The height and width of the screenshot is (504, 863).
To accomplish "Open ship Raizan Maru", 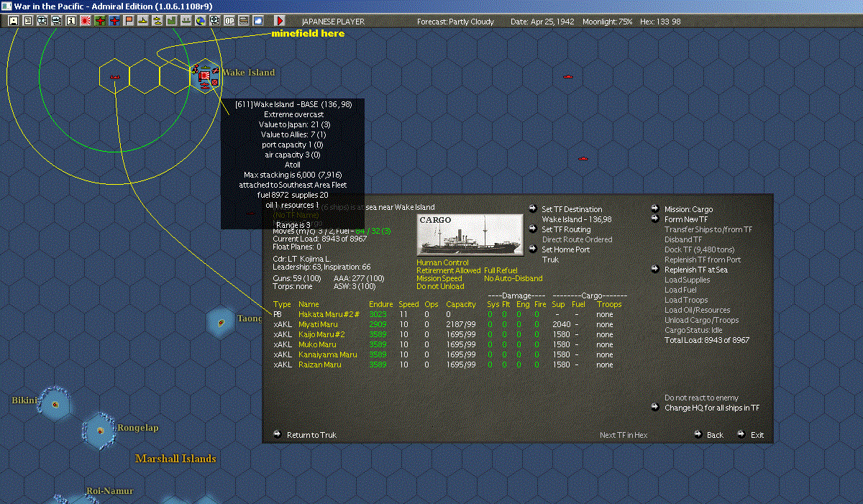I will pyautogui.click(x=319, y=365).
